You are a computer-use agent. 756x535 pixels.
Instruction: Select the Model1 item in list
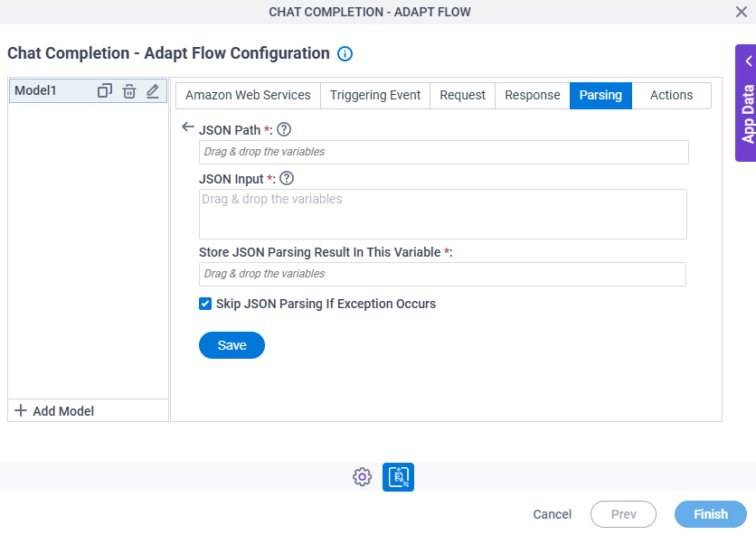[x=89, y=90]
